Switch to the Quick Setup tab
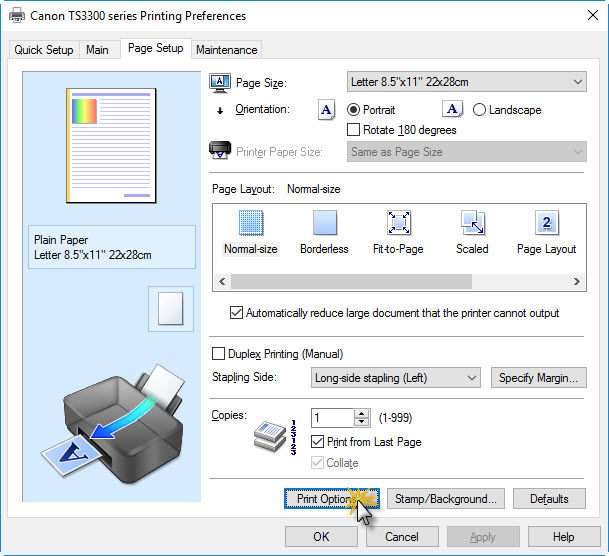Screen dimensions: 609x556 point(44,50)
